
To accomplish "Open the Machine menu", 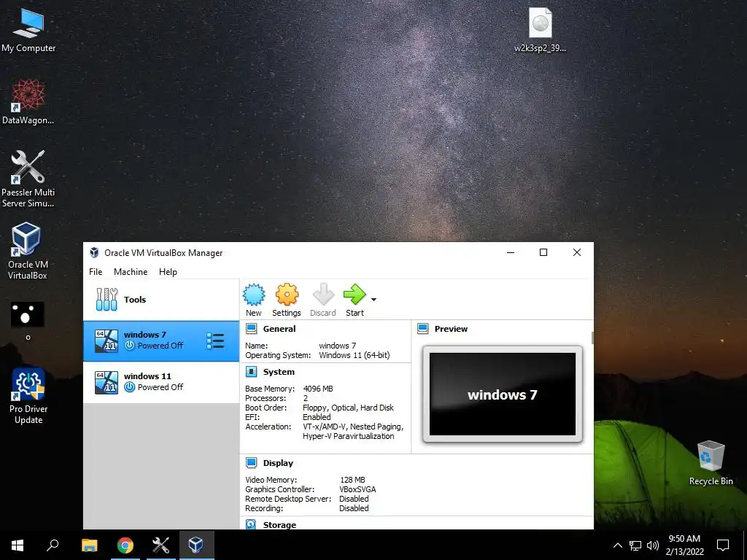I will click(131, 271).
